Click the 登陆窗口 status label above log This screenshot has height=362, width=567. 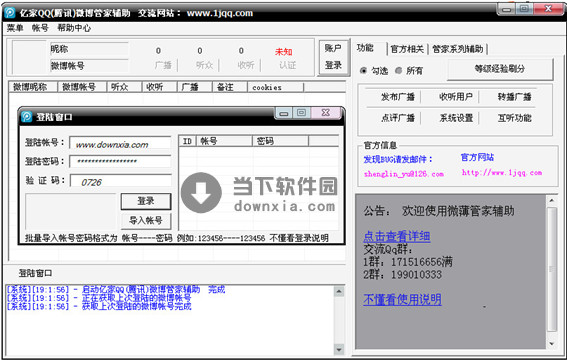pos(35,273)
